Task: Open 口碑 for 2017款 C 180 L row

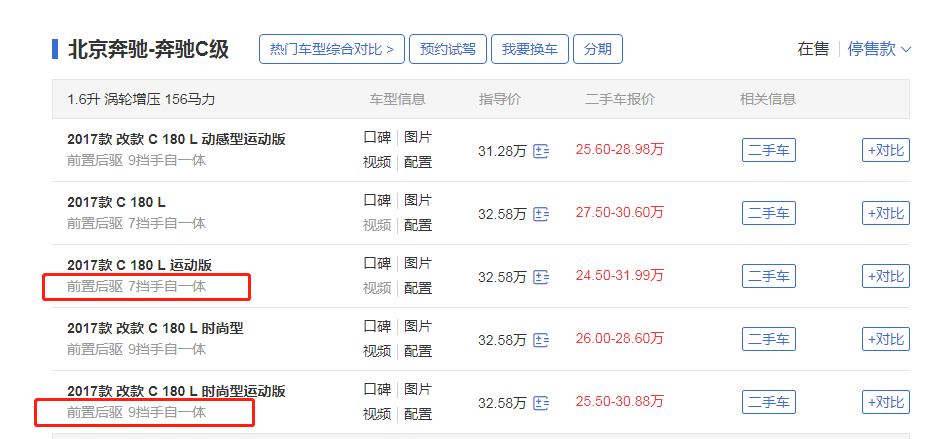Action: click(377, 200)
